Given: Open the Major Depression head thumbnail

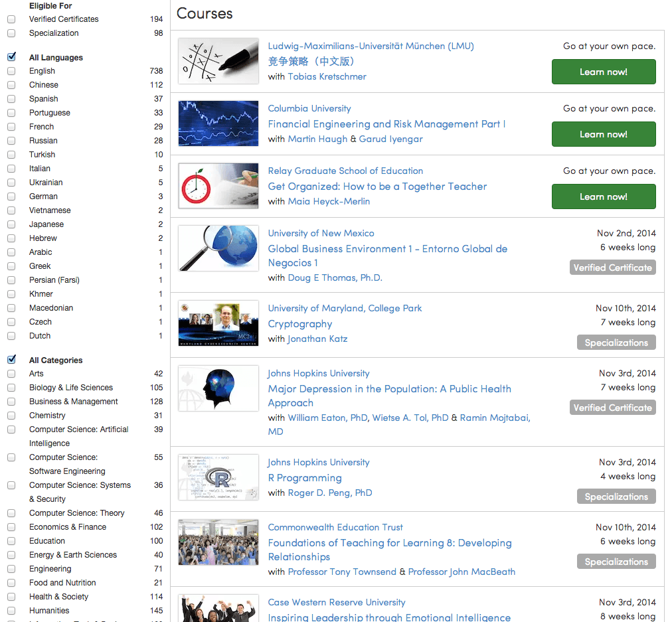Looking at the screenshot, I should 218,388.
